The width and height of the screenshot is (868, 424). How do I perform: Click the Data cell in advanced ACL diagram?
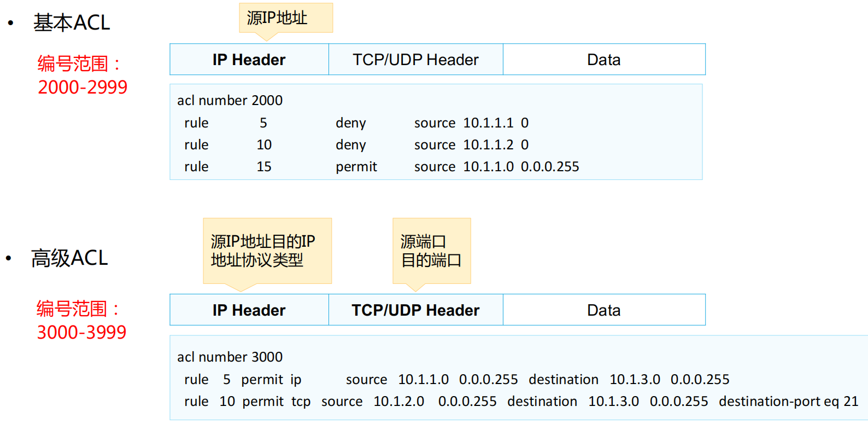604,310
